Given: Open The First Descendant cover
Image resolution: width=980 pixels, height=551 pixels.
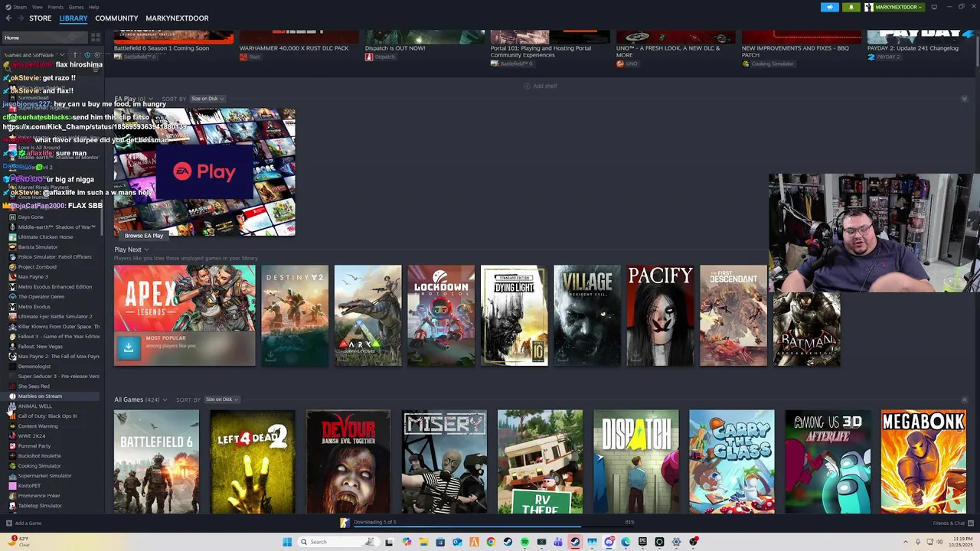Looking at the screenshot, I should [x=733, y=315].
